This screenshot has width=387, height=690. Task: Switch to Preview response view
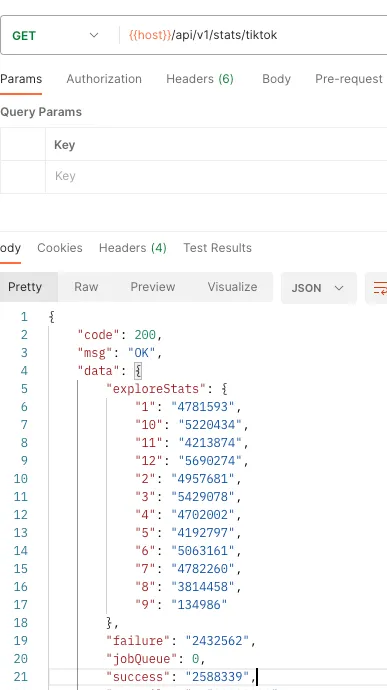[153, 287]
